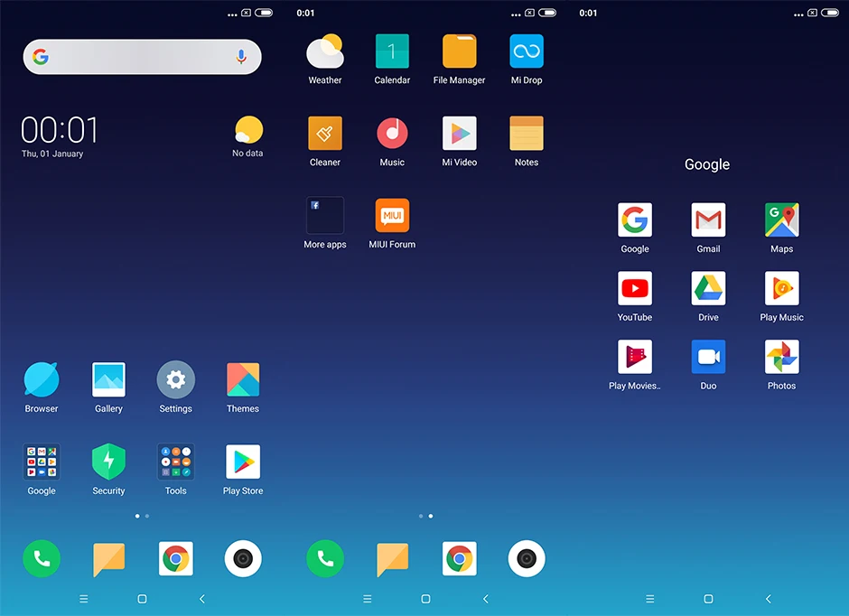849x616 pixels.
Task: Tap home button on Google folder screen
Action: pyautogui.click(x=708, y=599)
